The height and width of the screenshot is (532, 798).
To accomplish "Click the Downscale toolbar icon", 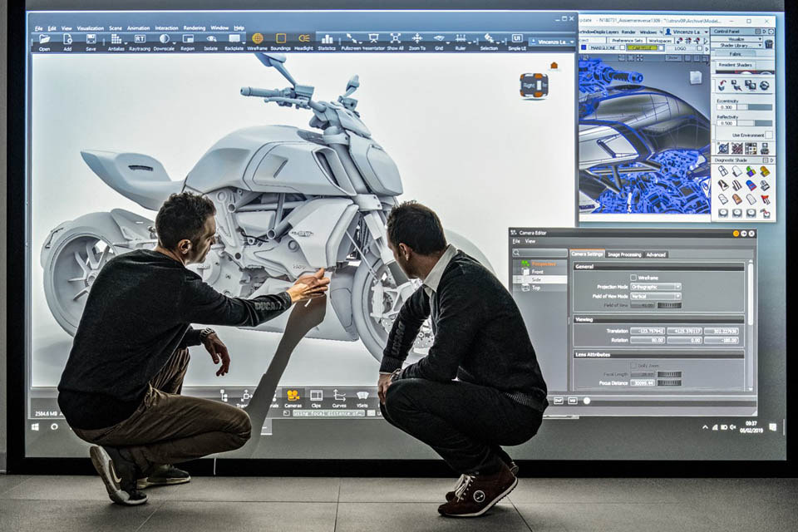I will pos(164,39).
